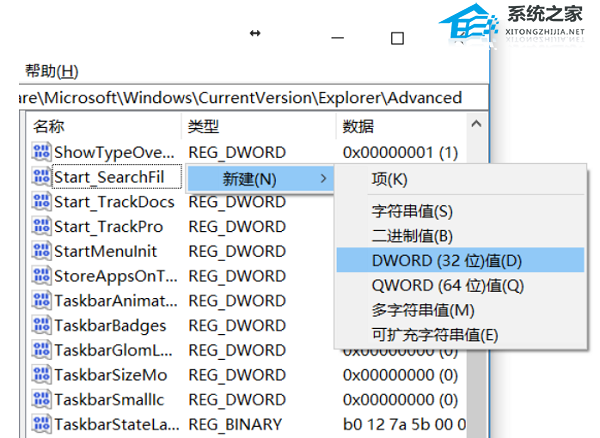Select the StoreAppsOnT... value name
The image size is (600, 438).
coord(116,276)
